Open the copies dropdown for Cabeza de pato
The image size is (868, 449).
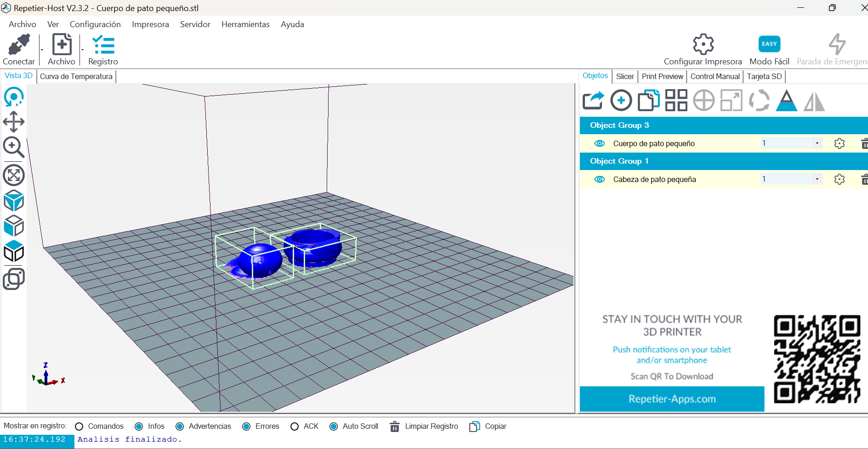[817, 179]
